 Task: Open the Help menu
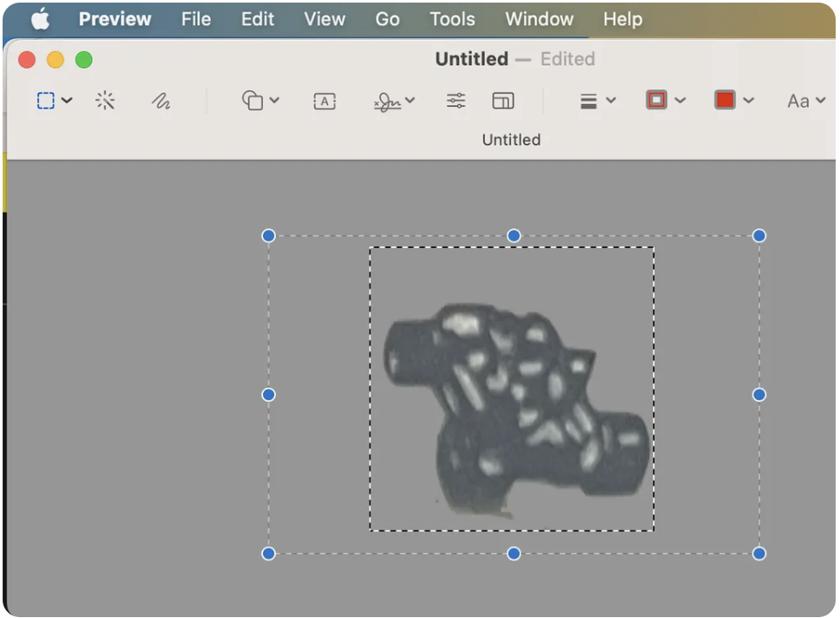tap(622, 19)
